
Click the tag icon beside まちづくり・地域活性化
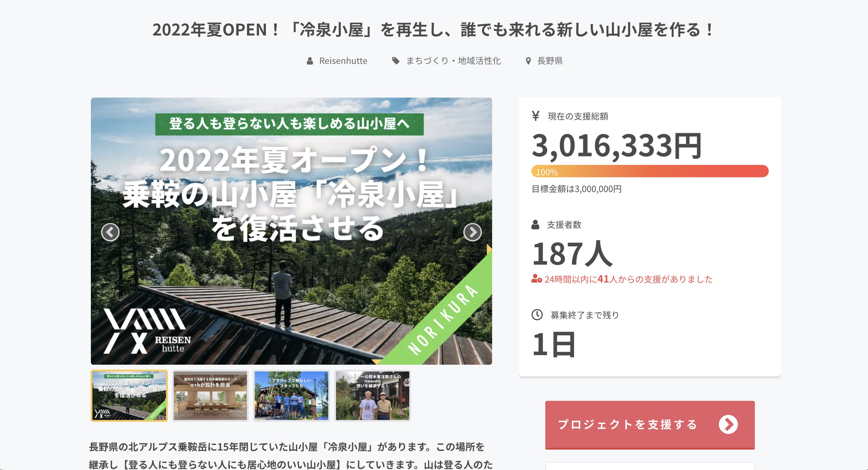[396, 61]
